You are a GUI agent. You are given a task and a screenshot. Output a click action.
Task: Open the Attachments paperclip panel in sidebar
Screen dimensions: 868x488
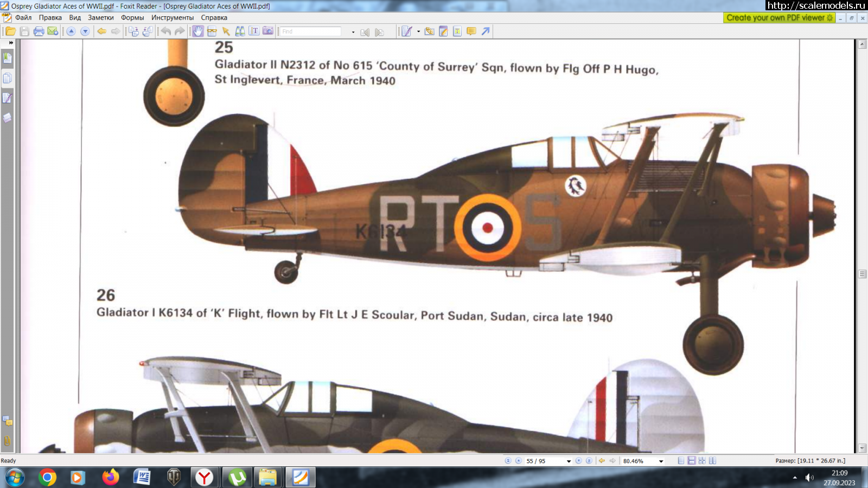coord(7,441)
